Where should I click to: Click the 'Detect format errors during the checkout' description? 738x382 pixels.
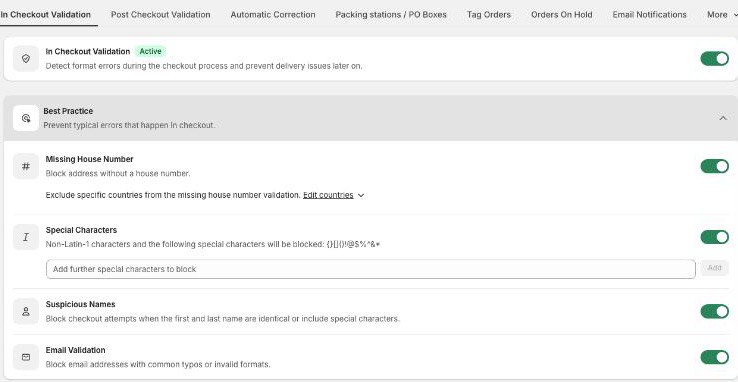pyautogui.click(x=204, y=66)
